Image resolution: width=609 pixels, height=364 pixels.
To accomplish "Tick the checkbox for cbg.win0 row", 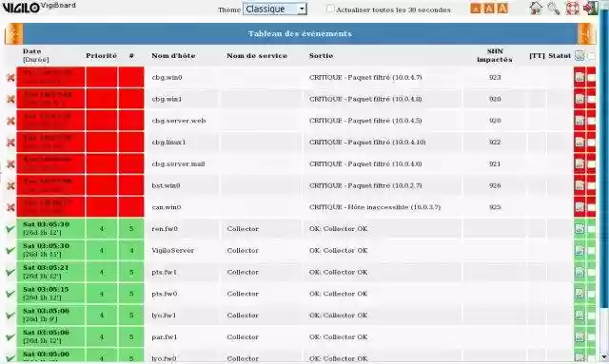I will click(x=591, y=78).
